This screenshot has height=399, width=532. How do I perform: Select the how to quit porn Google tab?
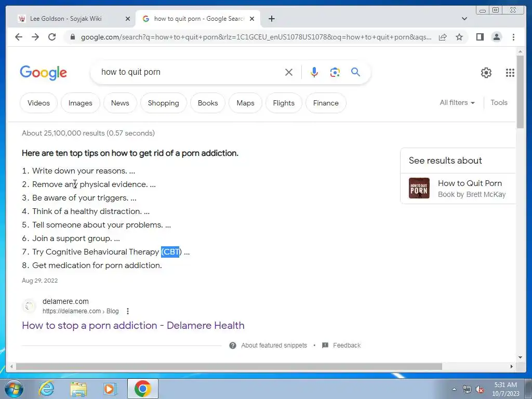point(199,19)
